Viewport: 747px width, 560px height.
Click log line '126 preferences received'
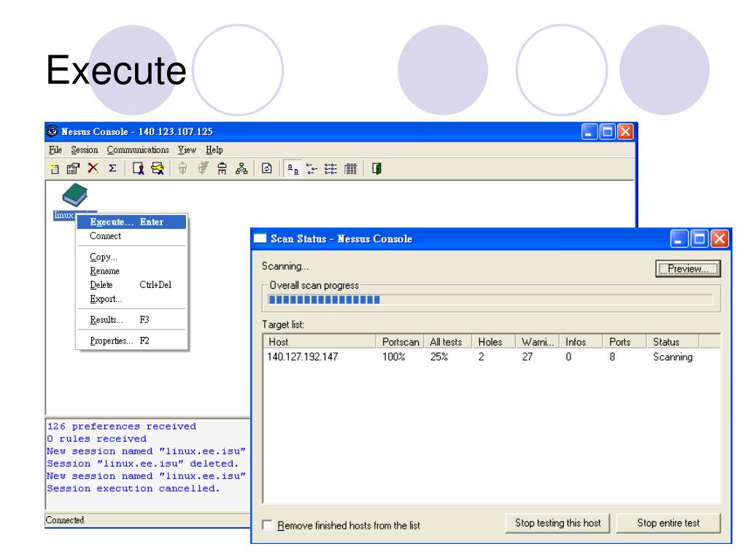coord(122,426)
